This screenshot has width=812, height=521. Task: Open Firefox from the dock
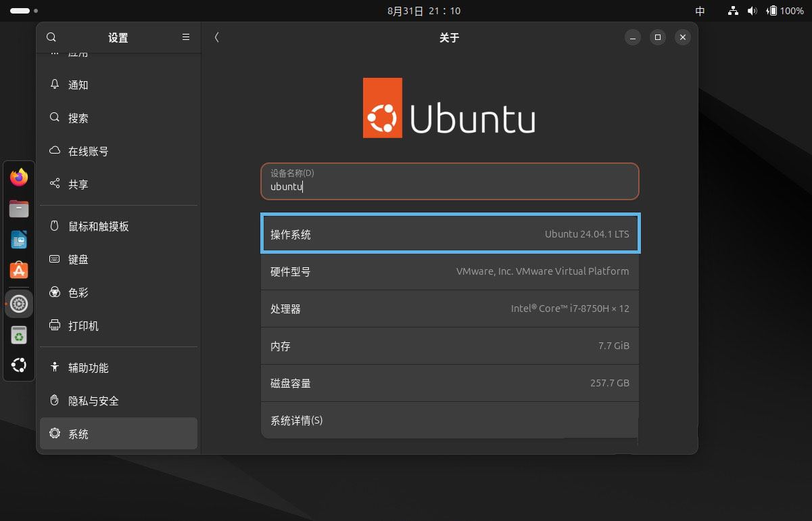[x=19, y=177]
